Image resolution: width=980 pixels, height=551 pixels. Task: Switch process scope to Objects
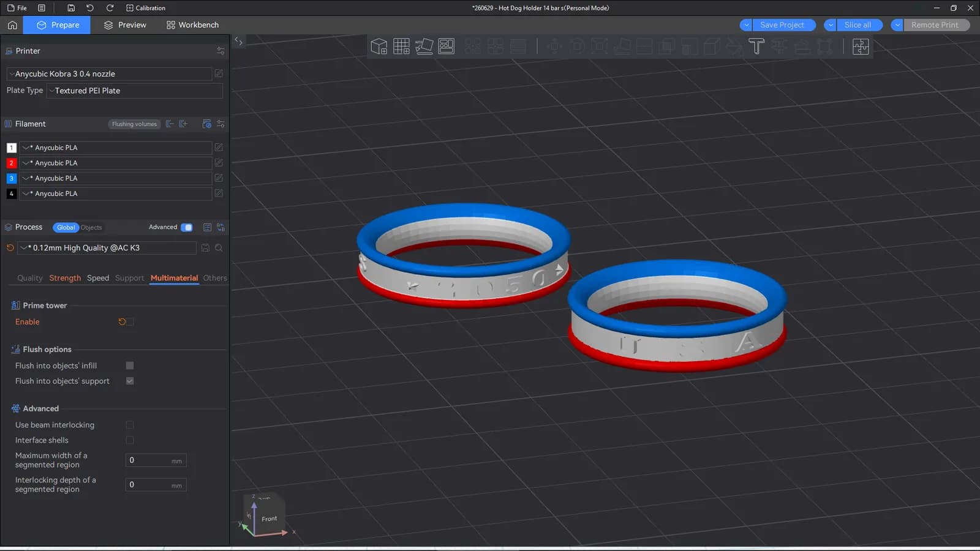pyautogui.click(x=91, y=228)
